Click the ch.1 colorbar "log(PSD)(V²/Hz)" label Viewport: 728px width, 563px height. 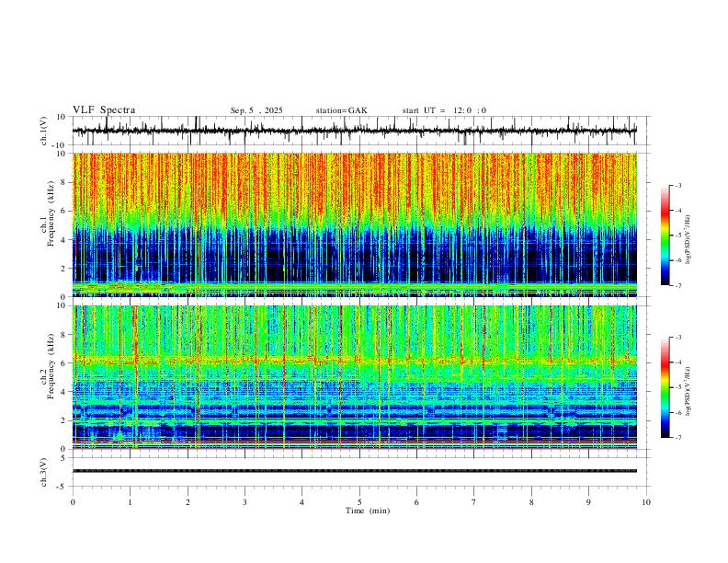click(x=688, y=240)
